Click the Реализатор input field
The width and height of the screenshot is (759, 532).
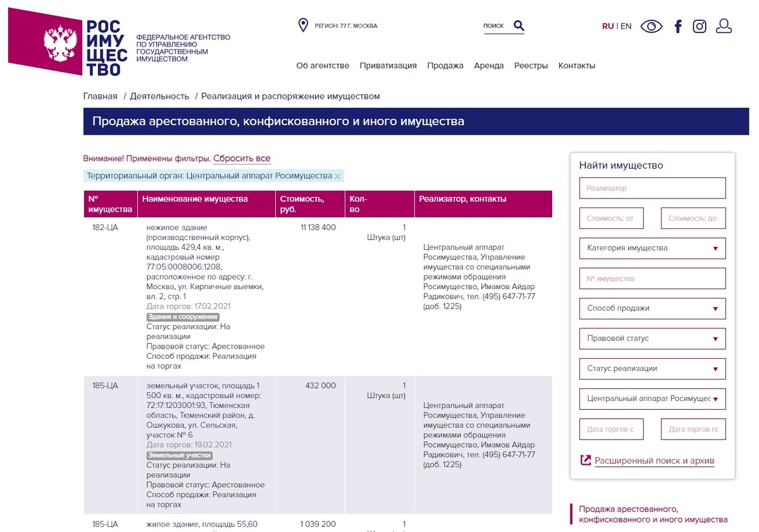(x=652, y=188)
